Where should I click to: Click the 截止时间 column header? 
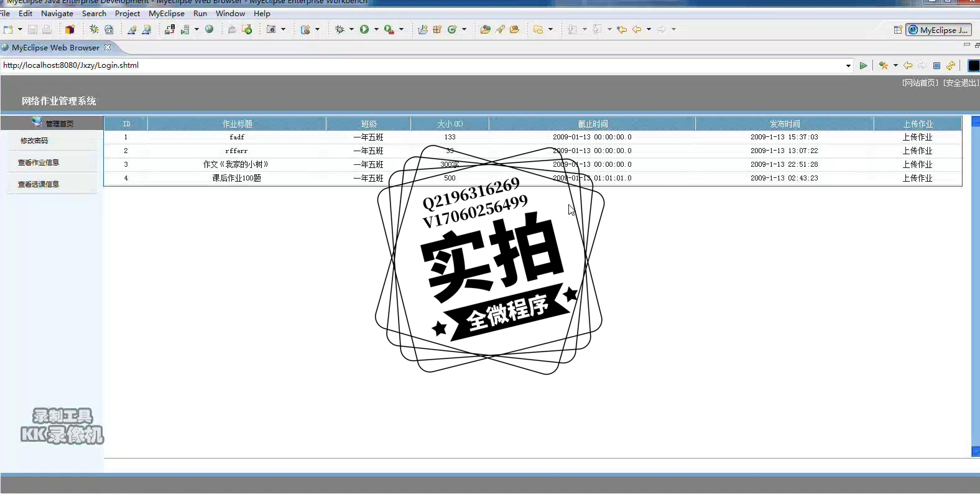tap(593, 124)
